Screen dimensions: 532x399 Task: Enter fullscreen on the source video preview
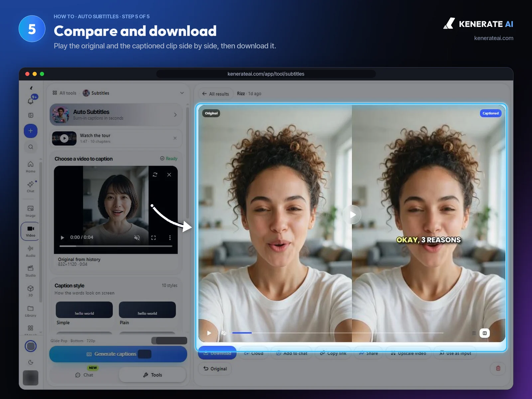tap(153, 237)
